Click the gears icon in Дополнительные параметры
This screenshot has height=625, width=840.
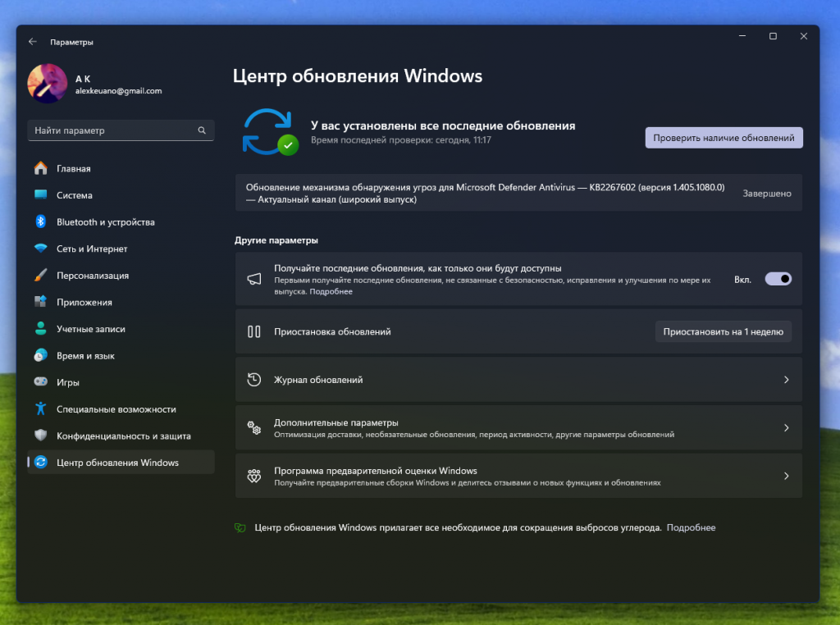(254, 428)
